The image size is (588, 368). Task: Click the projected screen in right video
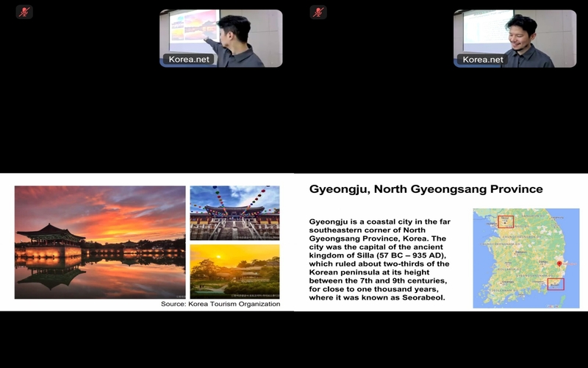pos(486,26)
